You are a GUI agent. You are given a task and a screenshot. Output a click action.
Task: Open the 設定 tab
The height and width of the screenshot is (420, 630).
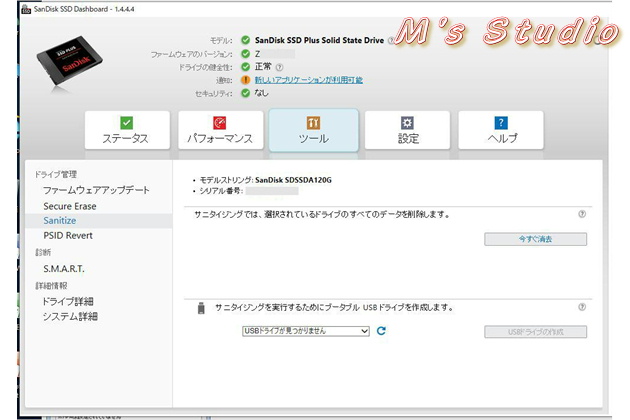click(407, 130)
